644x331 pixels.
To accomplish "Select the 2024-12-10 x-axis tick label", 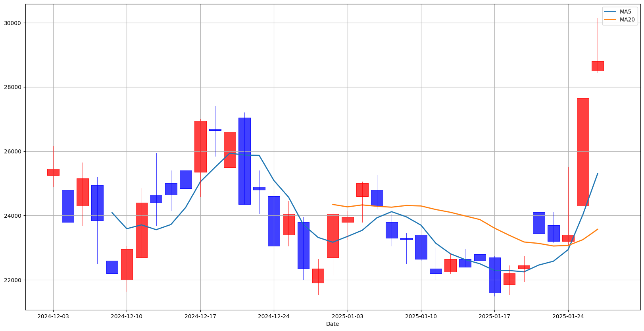I will (127, 317).
